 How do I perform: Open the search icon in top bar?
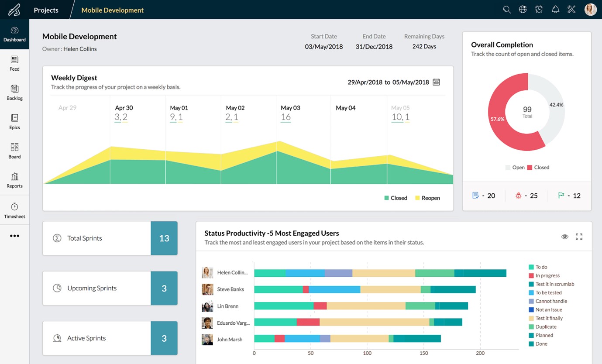tap(506, 9)
